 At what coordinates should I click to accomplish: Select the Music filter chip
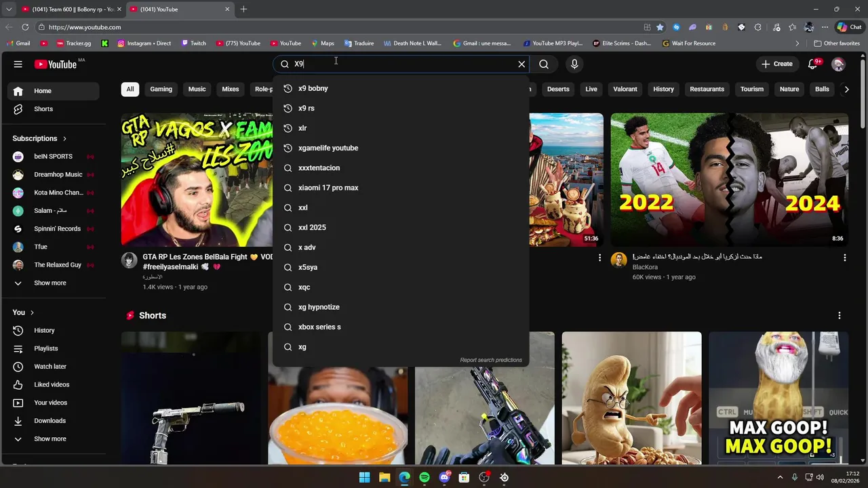197,89
